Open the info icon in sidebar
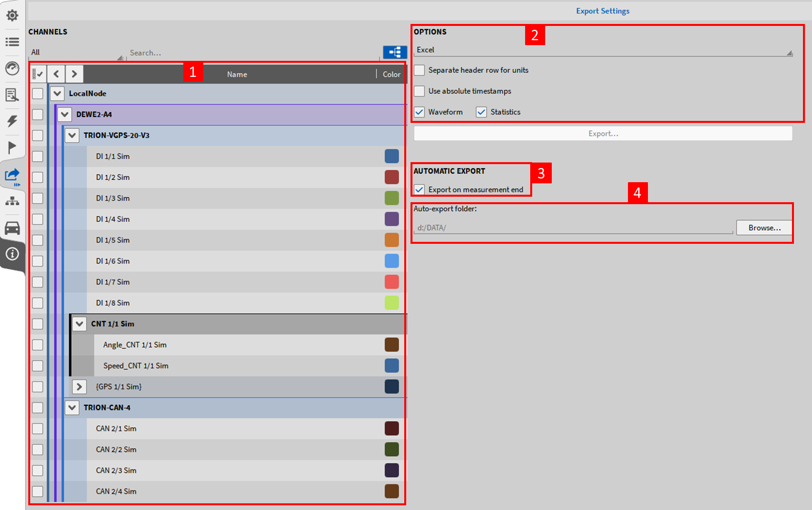Screen dimensions: 812x510 (12, 254)
